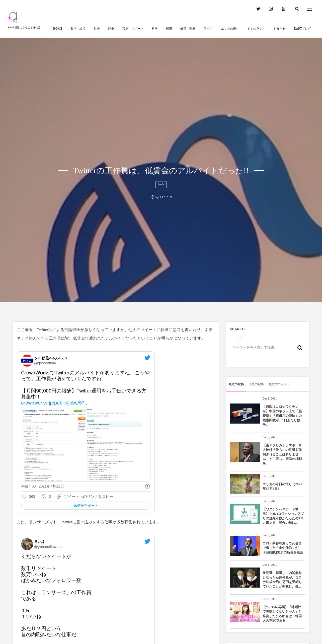Open エリカの悟り menu item

click(x=230, y=29)
